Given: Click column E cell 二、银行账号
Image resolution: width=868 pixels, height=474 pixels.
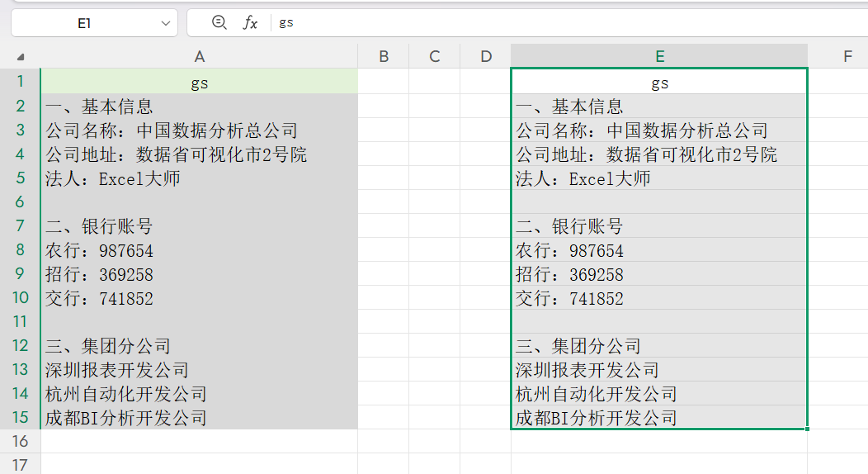Looking at the screenshot, I should pyautogui.click(x=659, y=225).
